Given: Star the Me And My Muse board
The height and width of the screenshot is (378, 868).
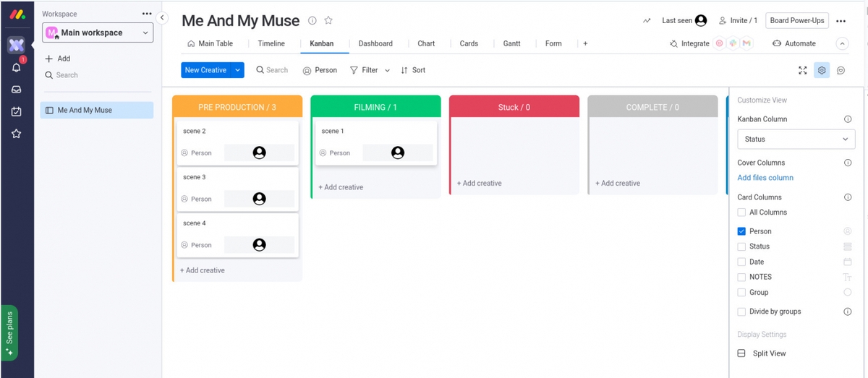Looking at the screenshot, I should point(328,21).
